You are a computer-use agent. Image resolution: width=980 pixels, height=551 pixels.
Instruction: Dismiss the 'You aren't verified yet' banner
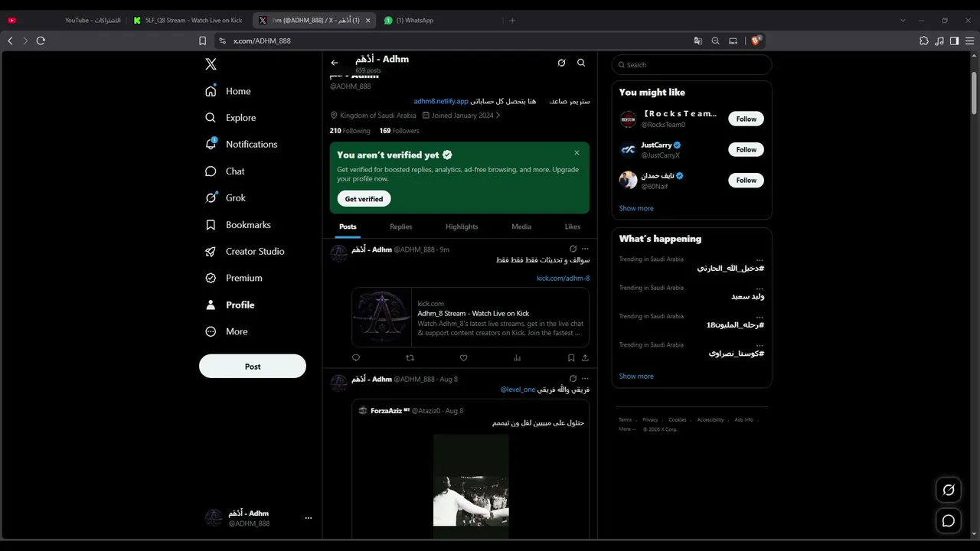pyautogui.click(x=577, y=152)
